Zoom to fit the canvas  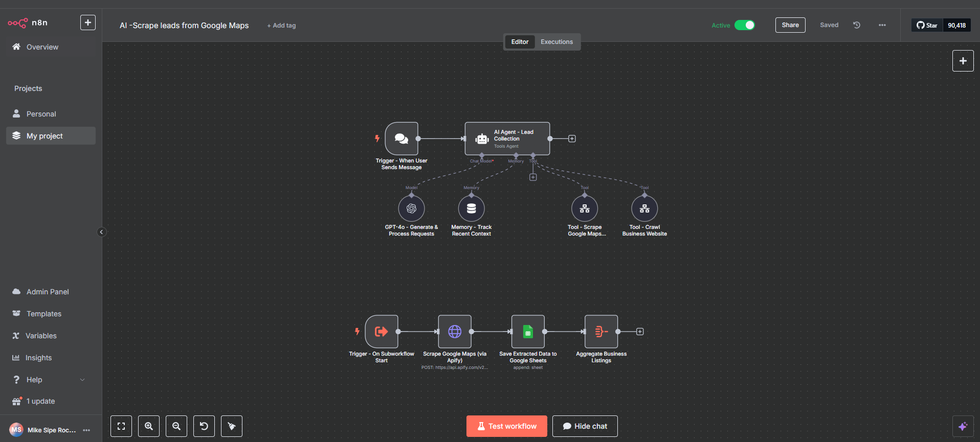(x=121, y=426)
